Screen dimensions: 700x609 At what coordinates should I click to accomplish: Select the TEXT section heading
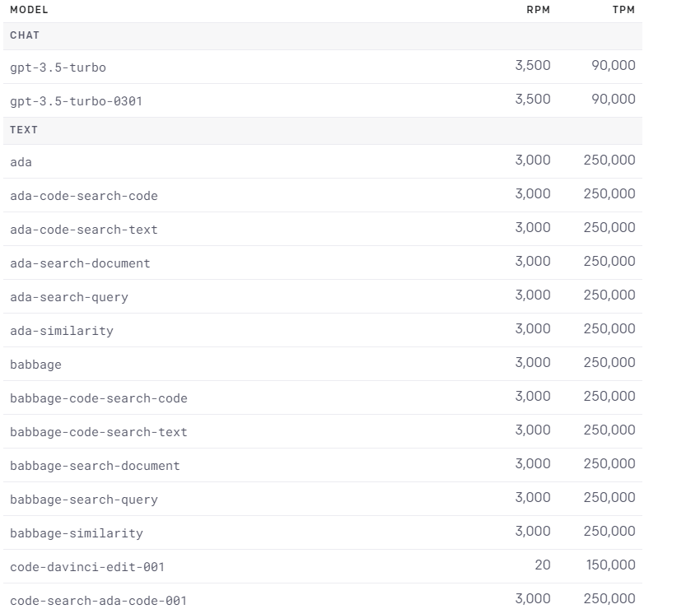24,130
